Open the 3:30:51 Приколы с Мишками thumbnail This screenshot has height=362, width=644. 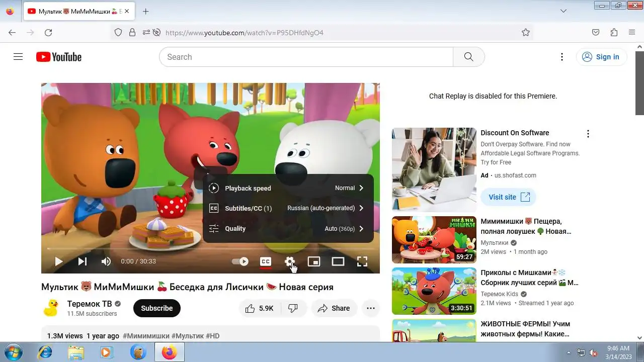[434, 291]
